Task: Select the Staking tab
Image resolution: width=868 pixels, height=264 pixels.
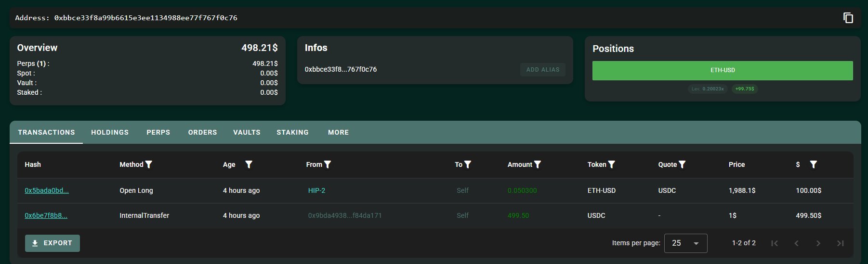Action: pyautogui.click(x=292, y=132)
